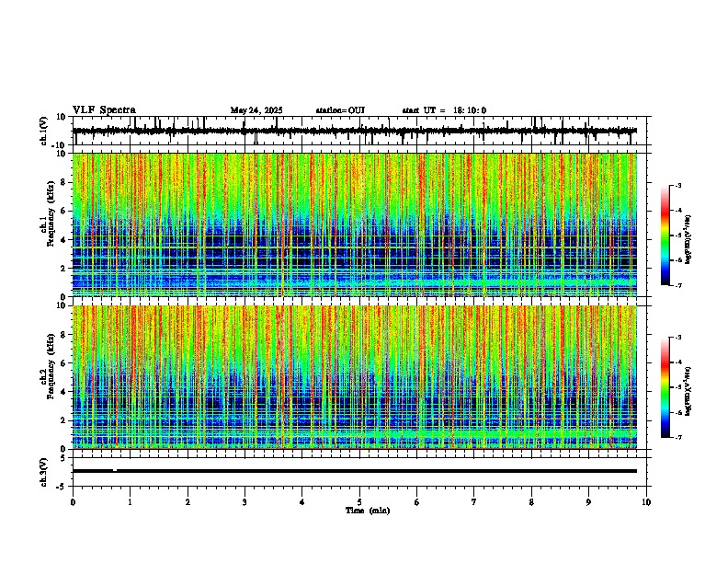Click time axis tick label '5'

[359, 502]
